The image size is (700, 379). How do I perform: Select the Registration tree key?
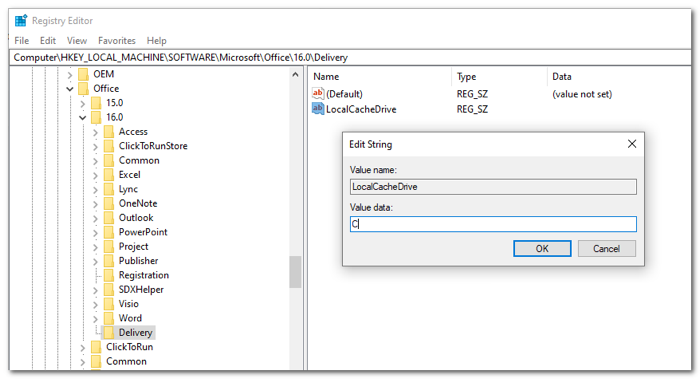(x=144, y=275)
